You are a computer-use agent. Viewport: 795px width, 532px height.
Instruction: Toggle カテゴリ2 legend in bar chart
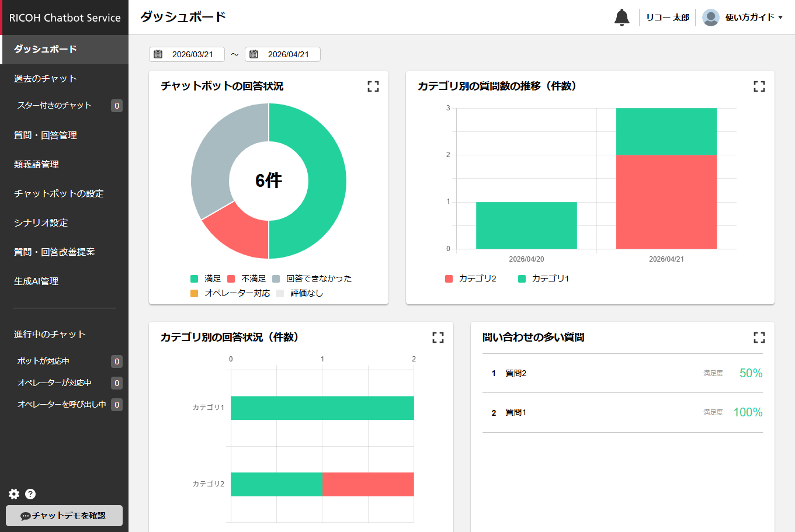[x=471, y=279]
